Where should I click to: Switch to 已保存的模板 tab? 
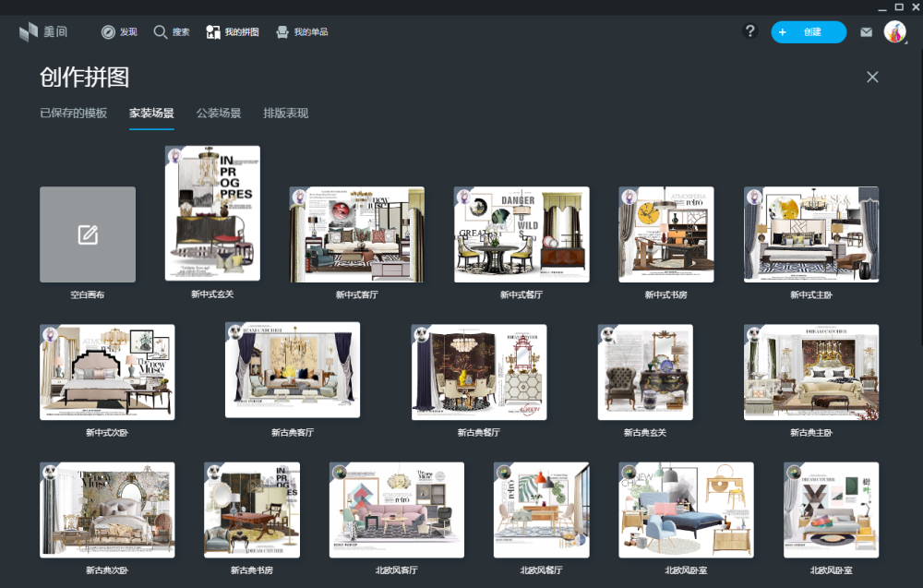coord(73,114)
